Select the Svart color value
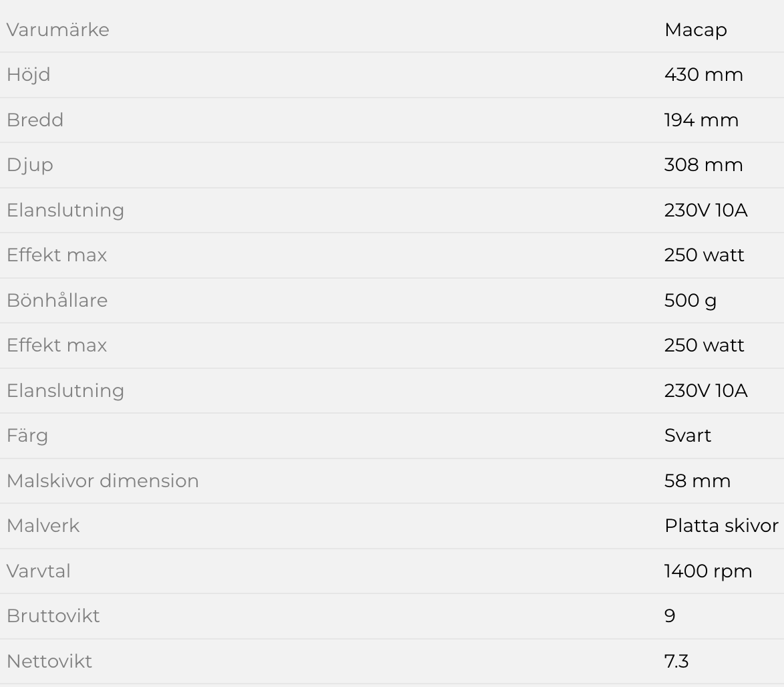This screenshot has width=784, height=687. tap(687, 436)
